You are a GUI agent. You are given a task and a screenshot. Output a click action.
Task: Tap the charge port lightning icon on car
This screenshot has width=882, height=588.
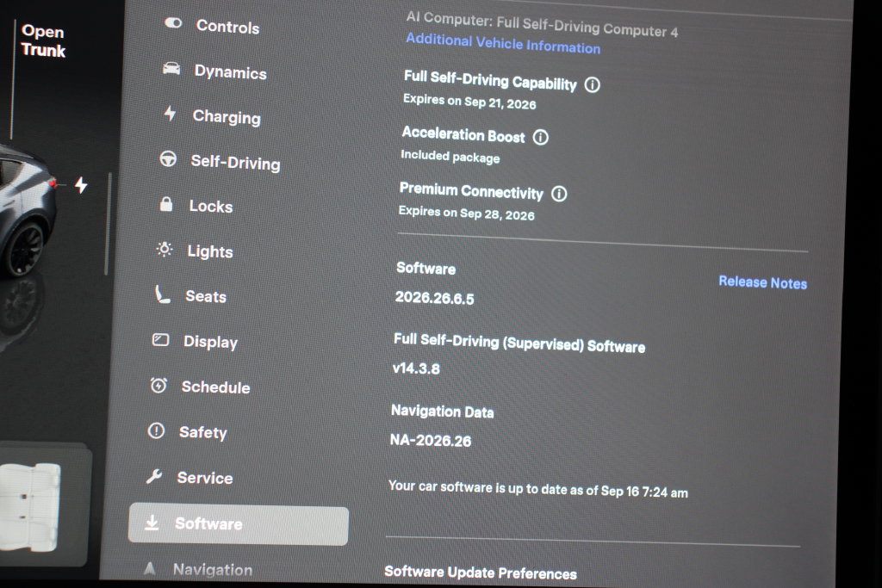click(x=82, y=184)
